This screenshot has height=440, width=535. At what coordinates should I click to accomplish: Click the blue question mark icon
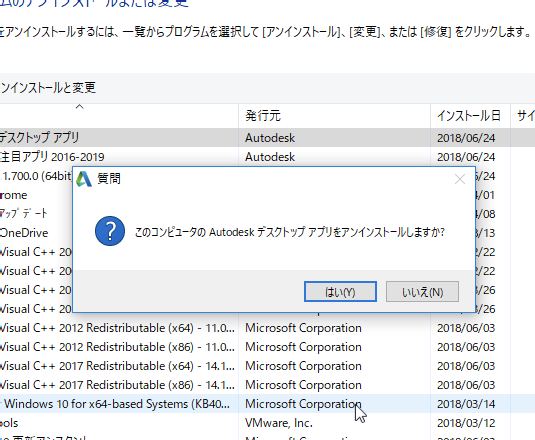tap(110, 231)
